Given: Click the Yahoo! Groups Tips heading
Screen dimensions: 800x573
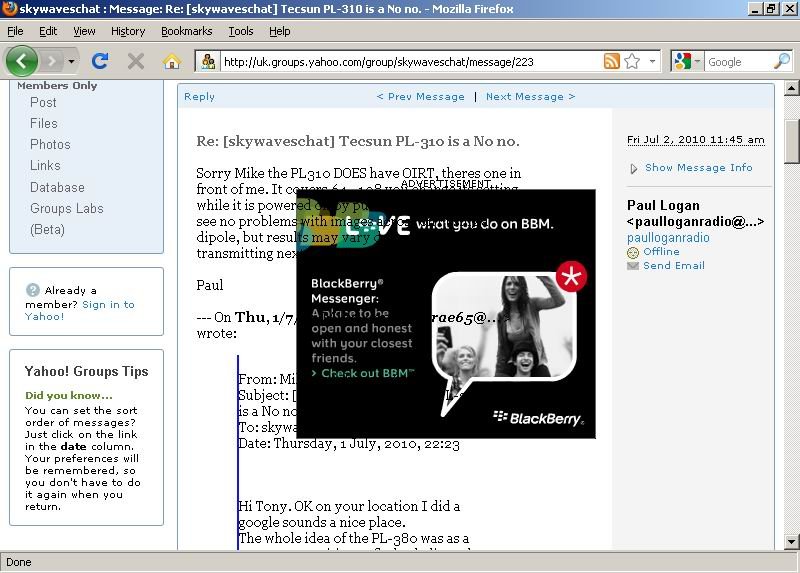Looking at the screenshot, I should [x=86, y=371].
